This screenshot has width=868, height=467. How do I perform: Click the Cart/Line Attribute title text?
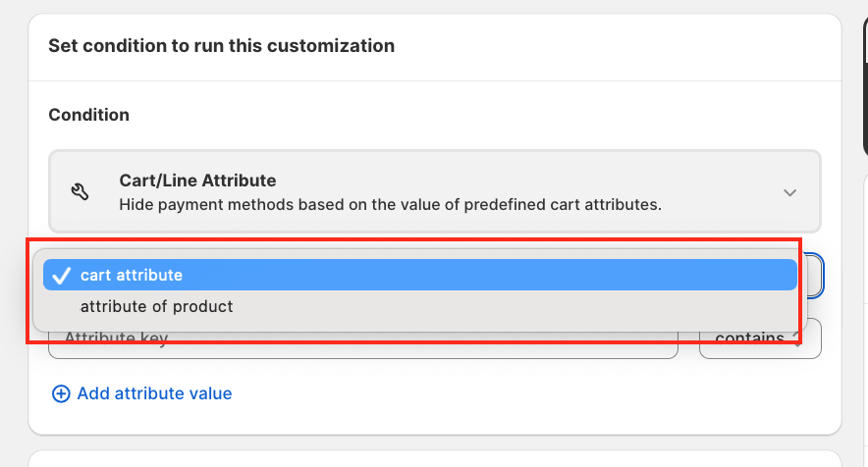197,181
